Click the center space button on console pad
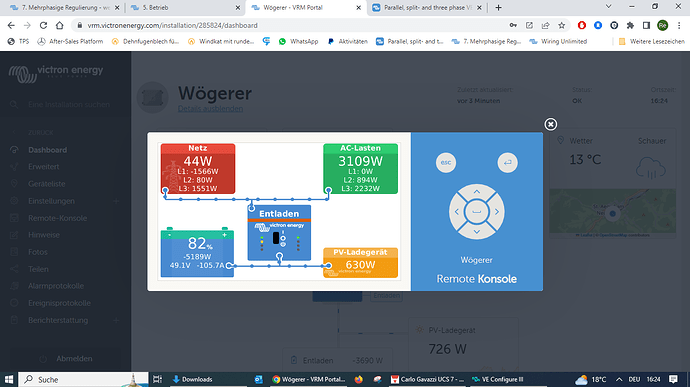The image size is (690, 387). 477,212
